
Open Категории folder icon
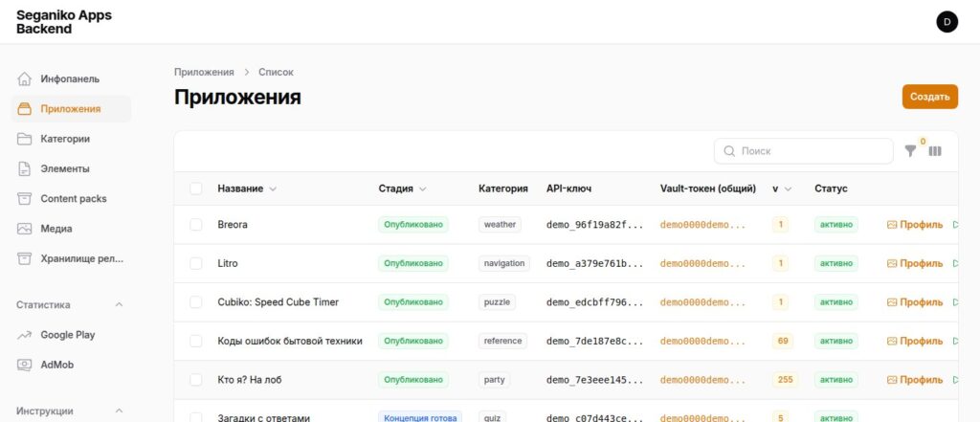(x=24, y=139)
